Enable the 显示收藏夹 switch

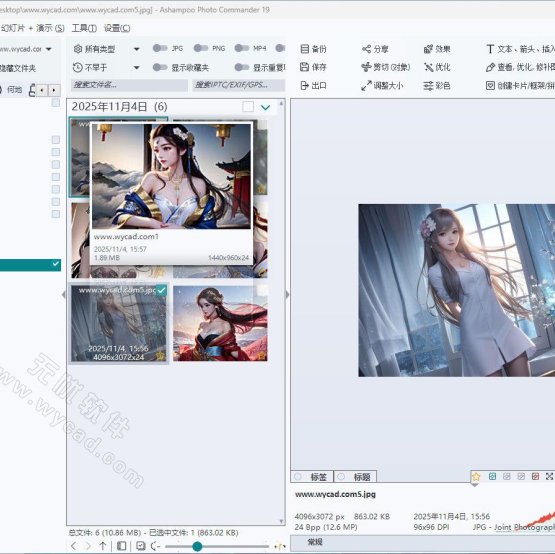tap(160, 67)
